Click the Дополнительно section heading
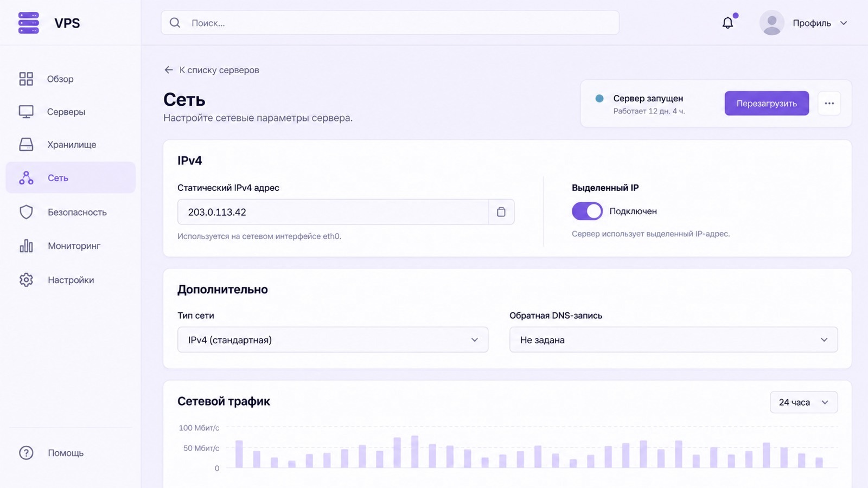Viewport: 868px width, 488px height. (222, 290)
